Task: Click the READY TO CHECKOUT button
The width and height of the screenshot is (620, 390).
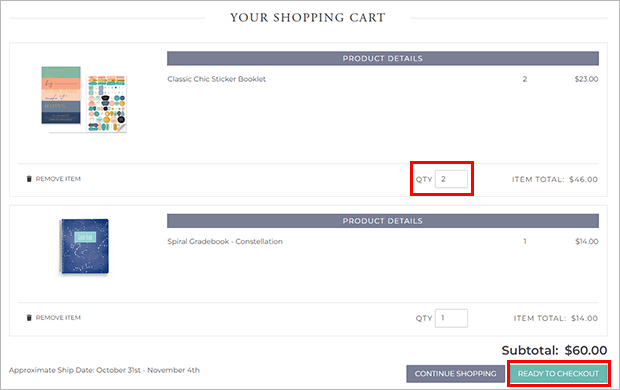Action: point(558,374)
